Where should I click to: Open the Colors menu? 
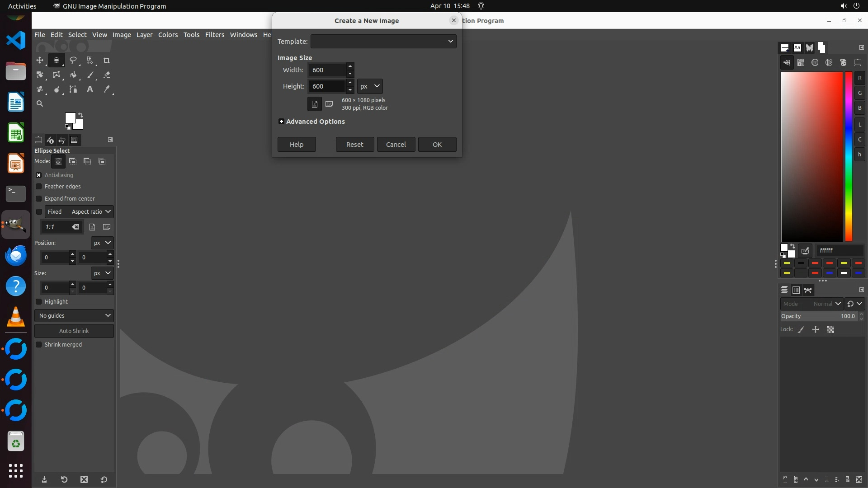point(168,35)
